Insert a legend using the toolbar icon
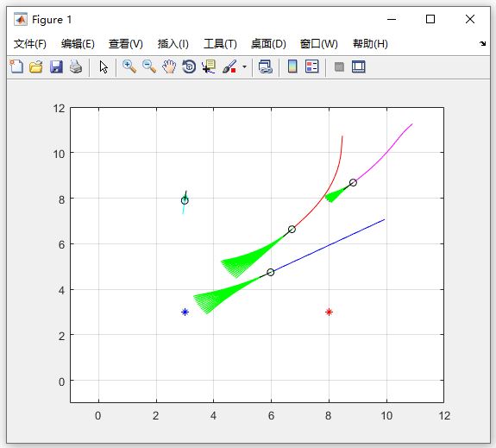Viewport: 496px width, 448px height. pos(312,66)
